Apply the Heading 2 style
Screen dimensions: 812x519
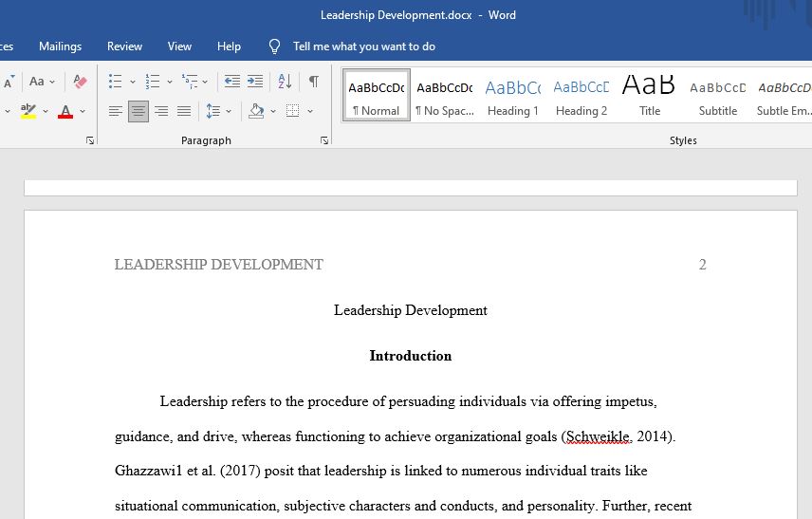click(581, 95)
